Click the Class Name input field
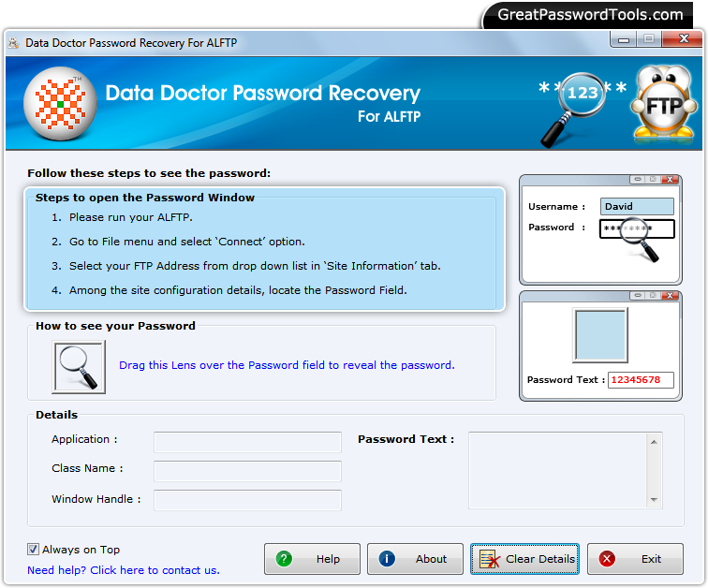 point(247,471)
